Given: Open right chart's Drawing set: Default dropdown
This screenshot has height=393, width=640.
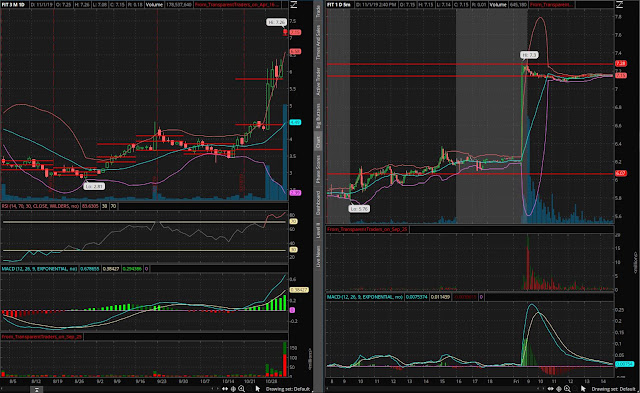Looking at the screenshot, I should (x=613, y=389).
